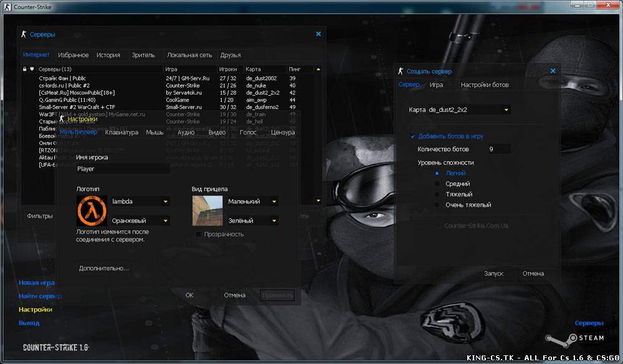The height and width of the screenshot is (364, 623).
Task: Click Найти сервер in main menu
Action: 40,296
